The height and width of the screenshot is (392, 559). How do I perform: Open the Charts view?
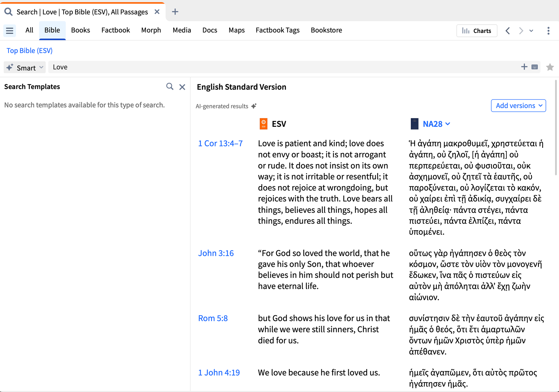(x=477, y=31)
